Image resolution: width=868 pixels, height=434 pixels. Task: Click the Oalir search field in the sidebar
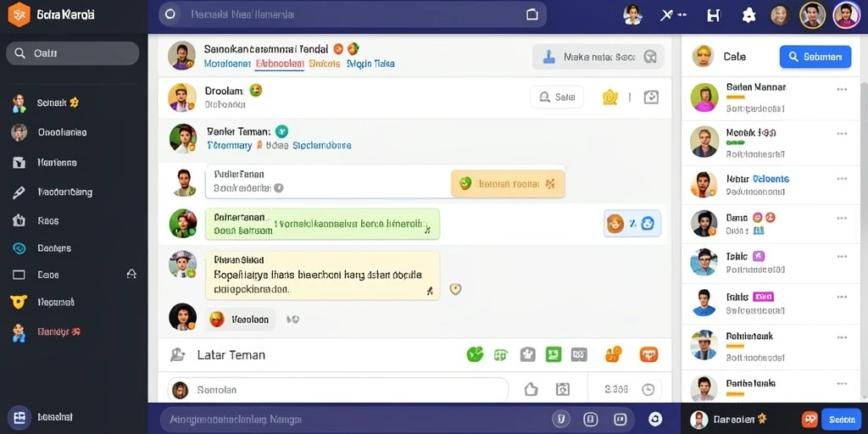click(x=73, y=53)
